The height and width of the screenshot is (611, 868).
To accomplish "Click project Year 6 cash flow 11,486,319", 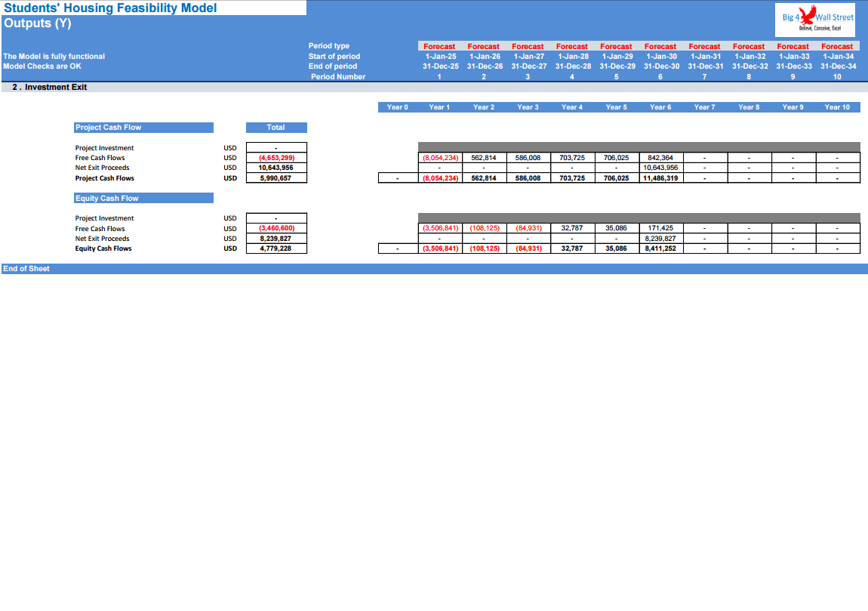I will [661, 177].
